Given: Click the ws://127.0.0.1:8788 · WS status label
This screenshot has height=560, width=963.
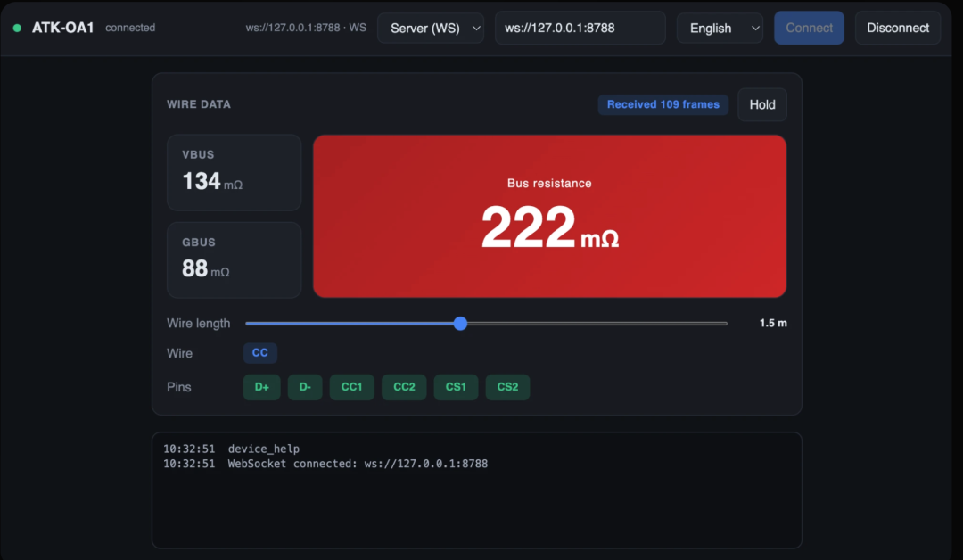Looking at the screenshot, I should point(306,28).
